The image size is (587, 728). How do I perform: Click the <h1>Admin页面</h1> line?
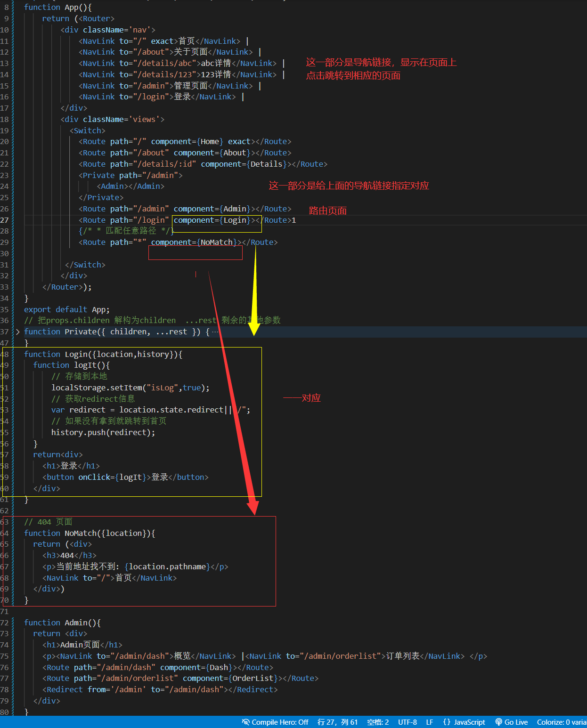coord(82,645)
